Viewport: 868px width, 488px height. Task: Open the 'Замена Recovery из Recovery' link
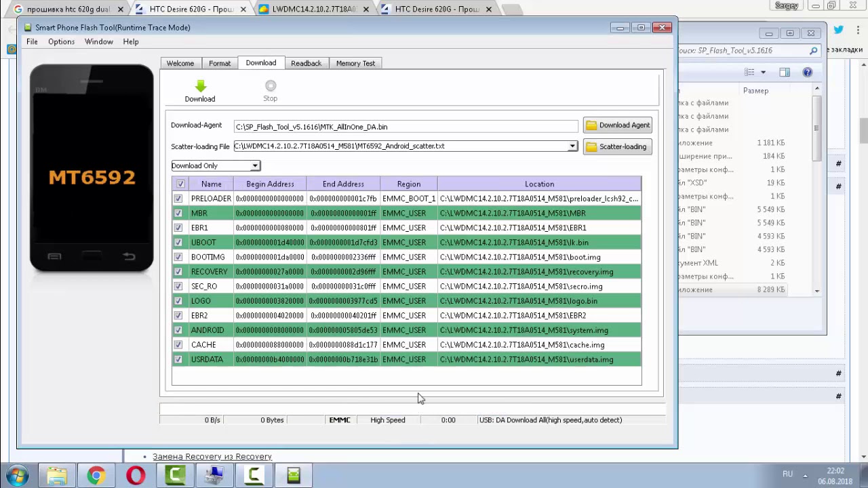click(x=212, y=456)
